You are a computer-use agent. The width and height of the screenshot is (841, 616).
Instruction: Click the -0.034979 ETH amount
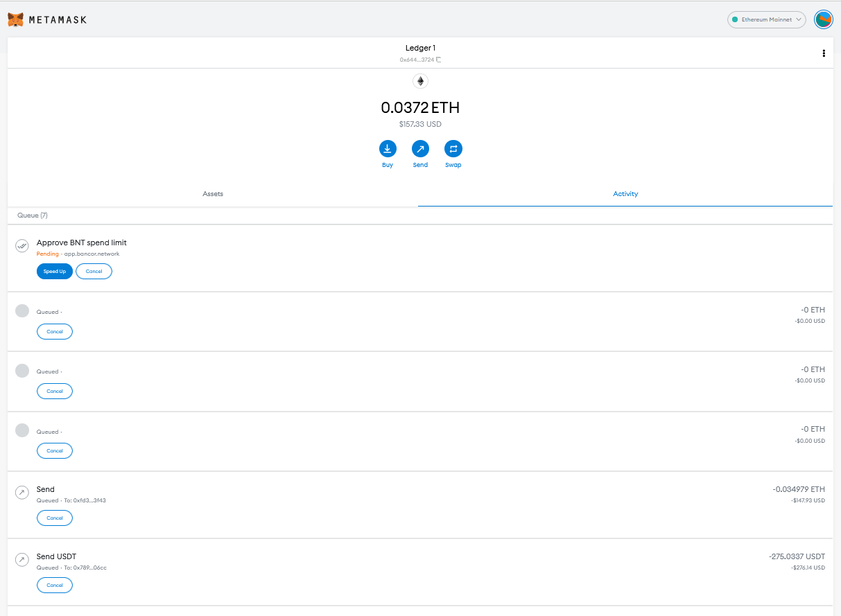pyautogui.click(x=799, y=489)
